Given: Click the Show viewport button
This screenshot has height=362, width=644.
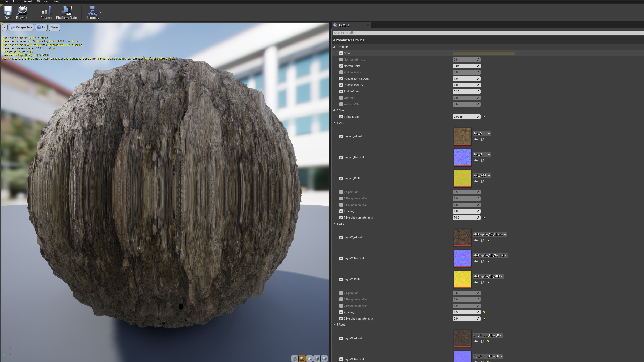Looking at the screenshot, I should [x=54, y=27].
